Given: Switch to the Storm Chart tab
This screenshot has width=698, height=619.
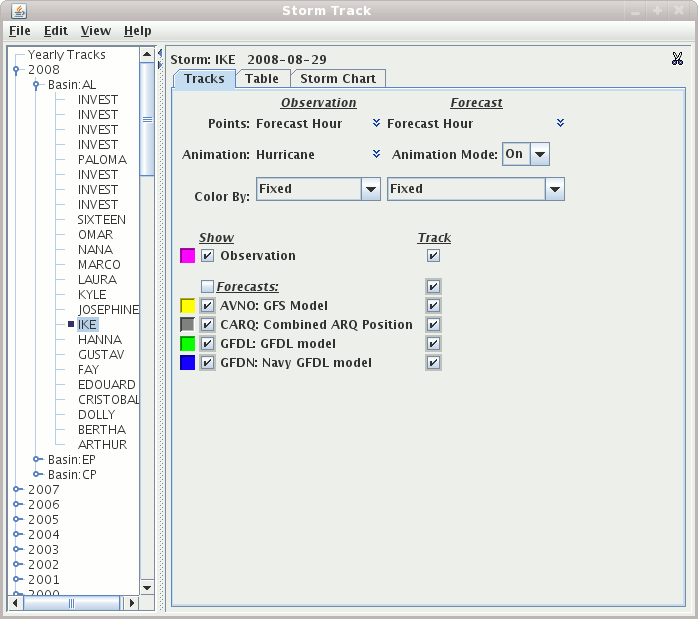Looking at the screenshot, I should coord(338,79).
